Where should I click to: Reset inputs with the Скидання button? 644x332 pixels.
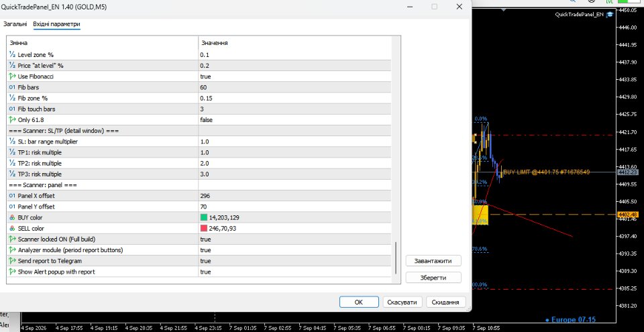[x=445, y=302]
